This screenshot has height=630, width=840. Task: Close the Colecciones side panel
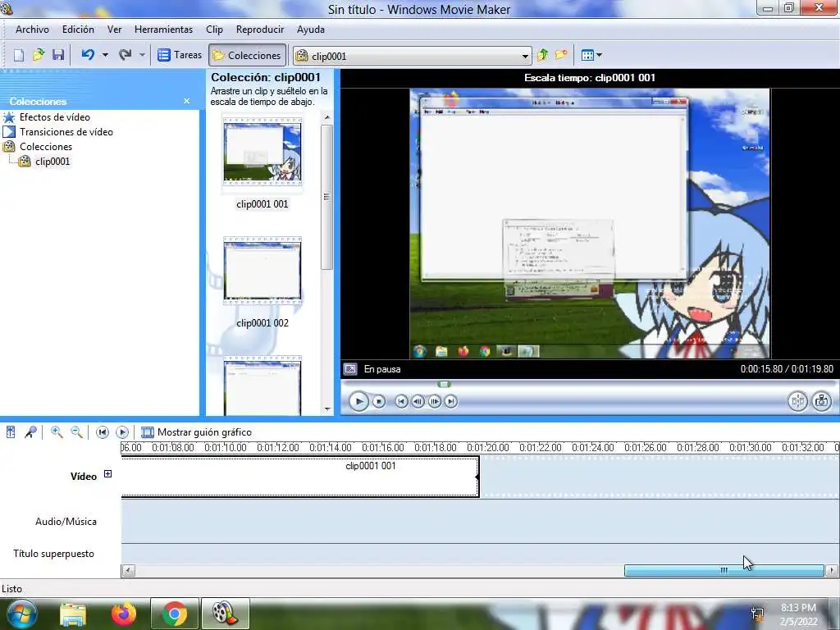click(x=186, y=101)
